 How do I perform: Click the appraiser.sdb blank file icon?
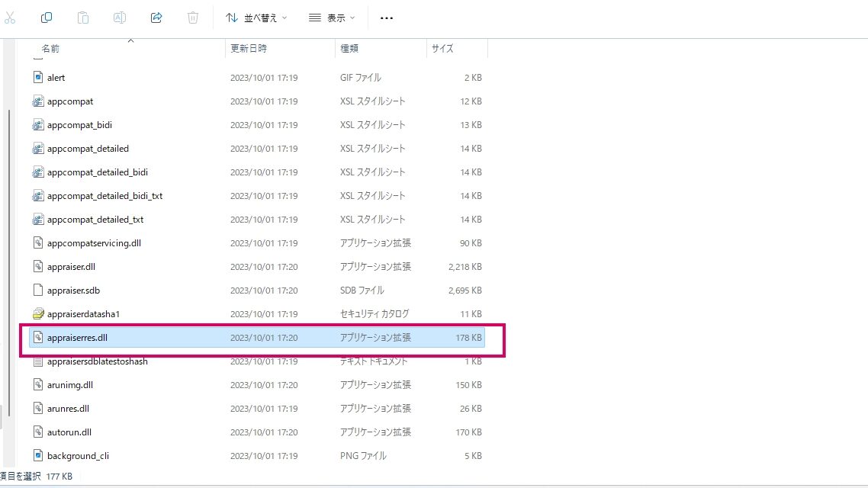[37, 291]
